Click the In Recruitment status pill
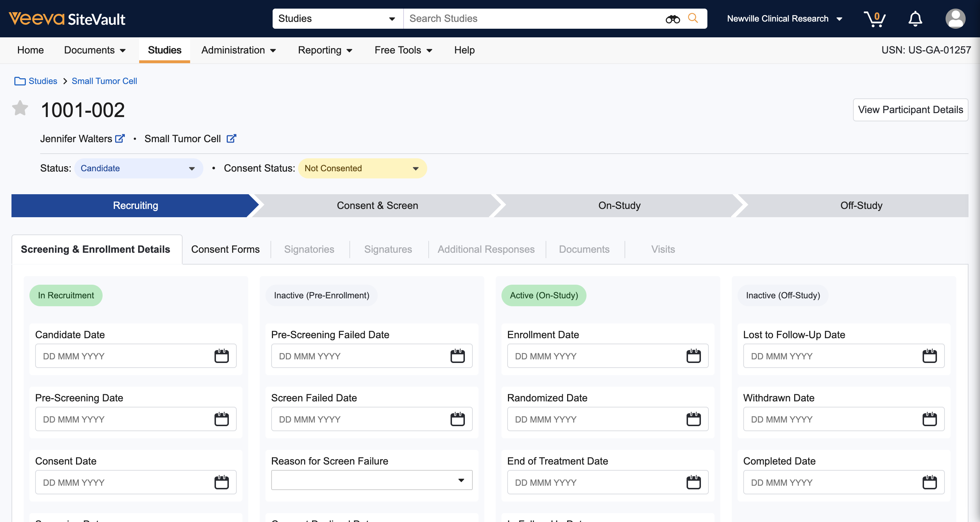This screenshot has width=980, height=522. (66, 295)
